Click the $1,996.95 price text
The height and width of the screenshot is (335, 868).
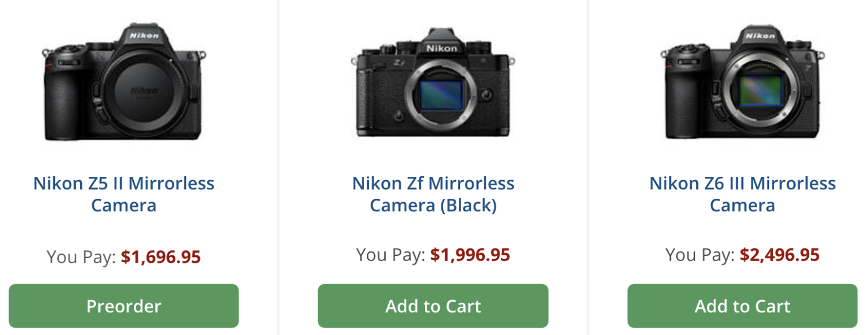(x=471, y=255)
